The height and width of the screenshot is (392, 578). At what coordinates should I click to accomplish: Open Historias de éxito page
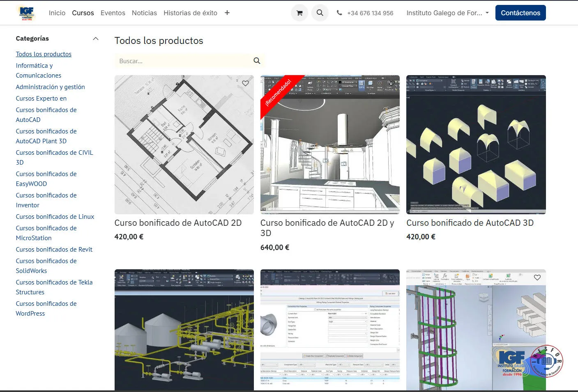[190, 13]
